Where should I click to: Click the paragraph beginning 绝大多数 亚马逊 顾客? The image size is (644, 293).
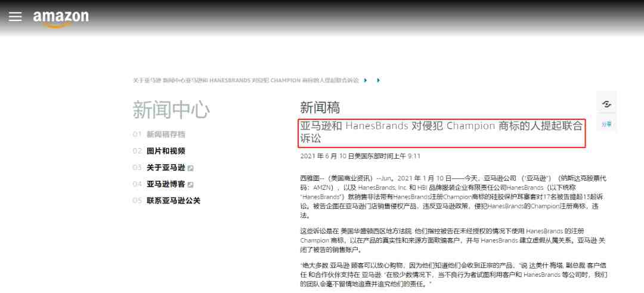point(454,274)
